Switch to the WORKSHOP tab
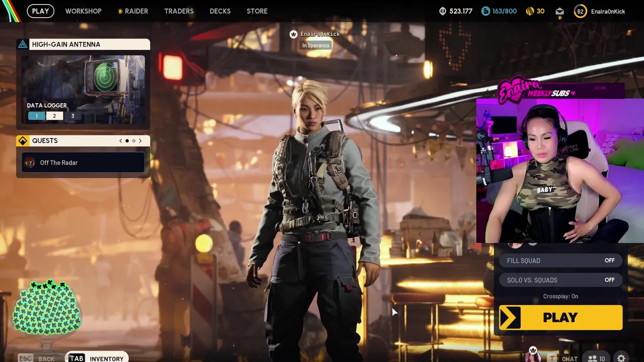The image size is (644, 362). pos(83,11)
